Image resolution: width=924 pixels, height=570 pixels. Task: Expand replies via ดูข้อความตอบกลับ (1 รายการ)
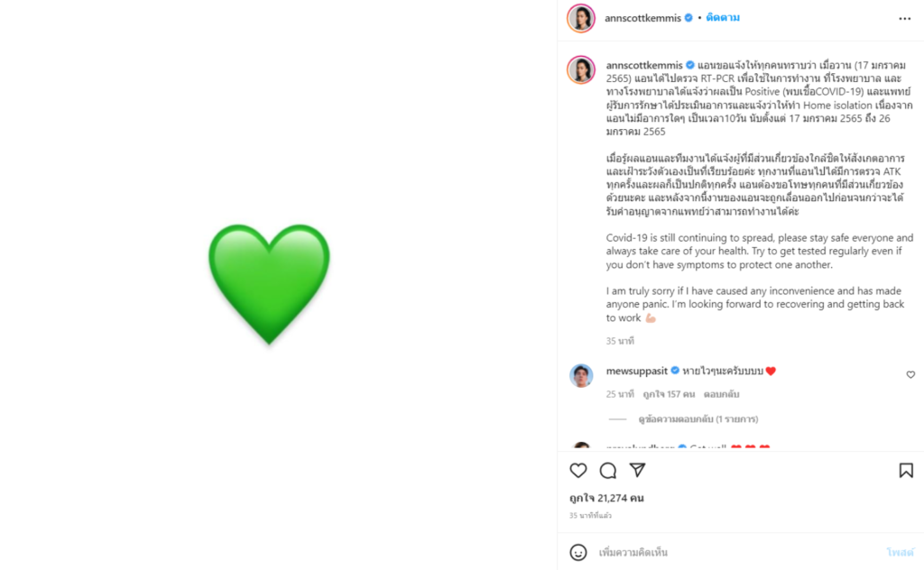[698, 419]
